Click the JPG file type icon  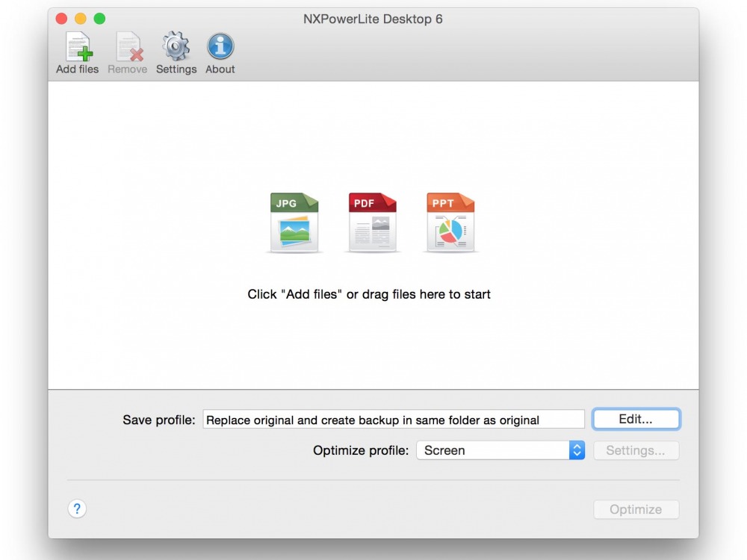294,223
